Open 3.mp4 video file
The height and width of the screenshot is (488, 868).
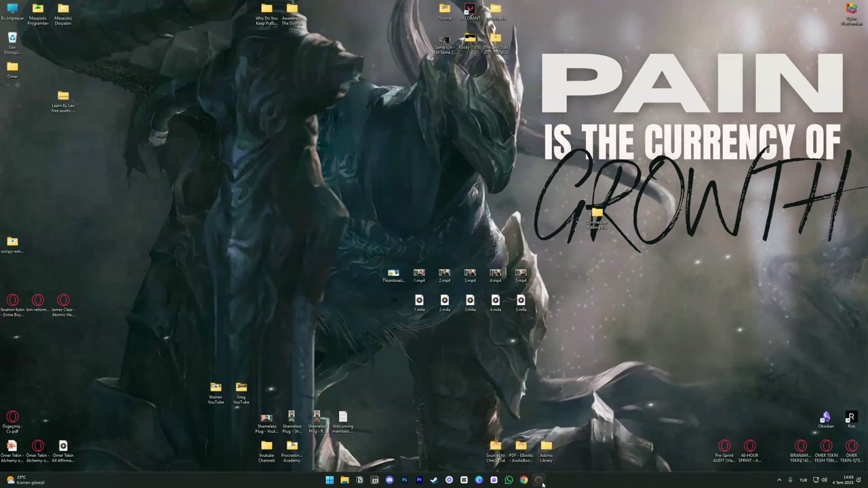click(470, 275)
